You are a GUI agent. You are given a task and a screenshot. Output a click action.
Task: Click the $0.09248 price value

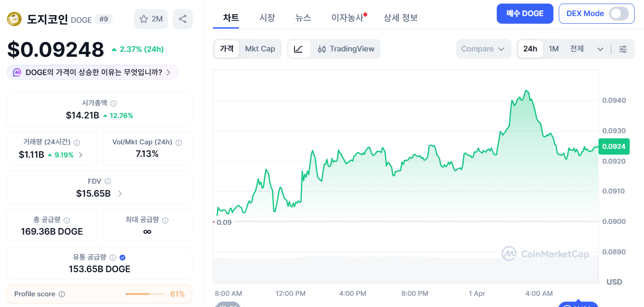tap(55, 50)
